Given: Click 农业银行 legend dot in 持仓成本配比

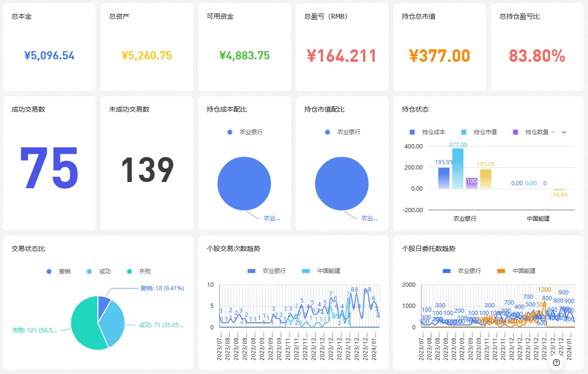Looking at the screenshot, I should [x=230, y=132].
